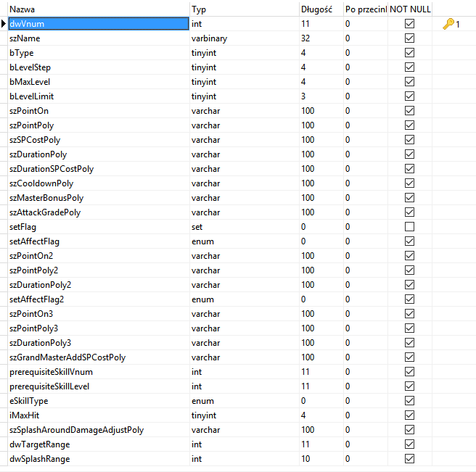Click the Nazwa column header
476x472 pixels.
99,9
